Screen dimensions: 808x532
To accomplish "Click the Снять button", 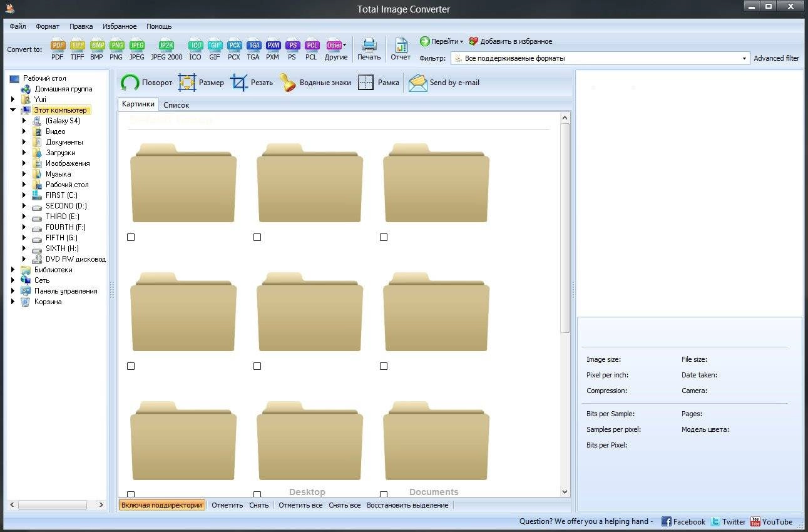I will (258, 505).
